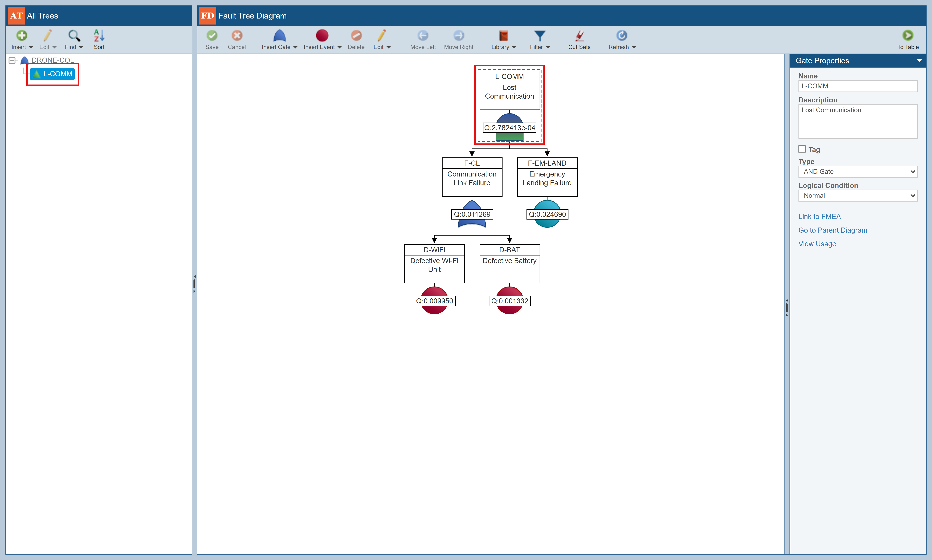Screen dimensions: 932x560
Task: Click the Find magnifier icon
Action: 74,36
